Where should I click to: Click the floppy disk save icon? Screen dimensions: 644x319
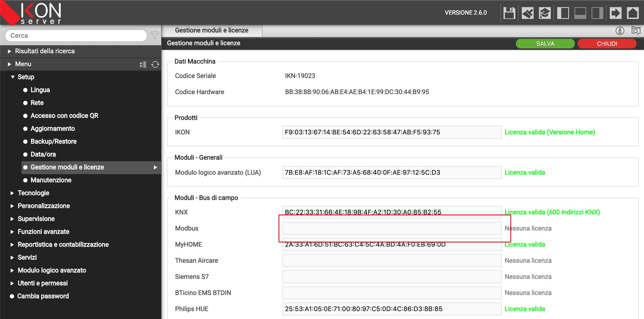click(x=509, y=13)
